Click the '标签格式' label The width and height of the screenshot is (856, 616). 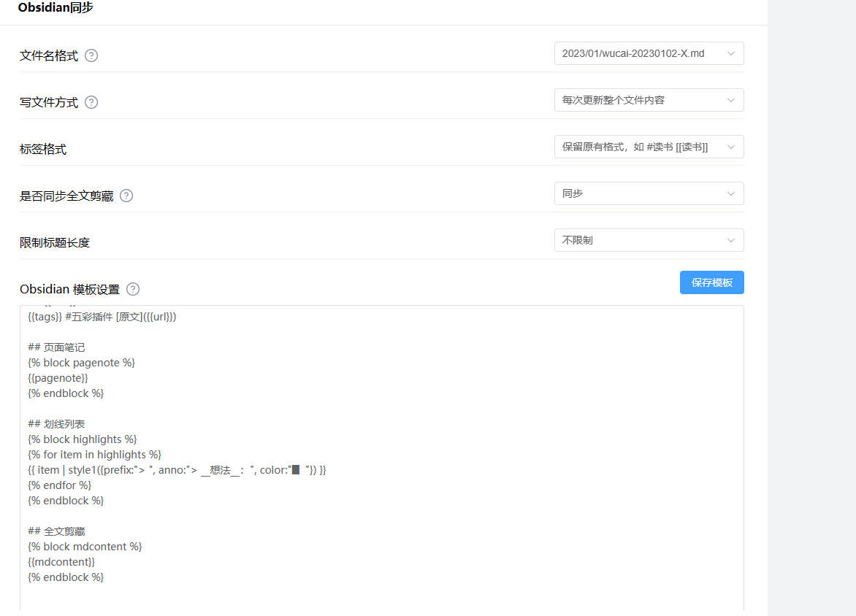[x=43, y=149]
